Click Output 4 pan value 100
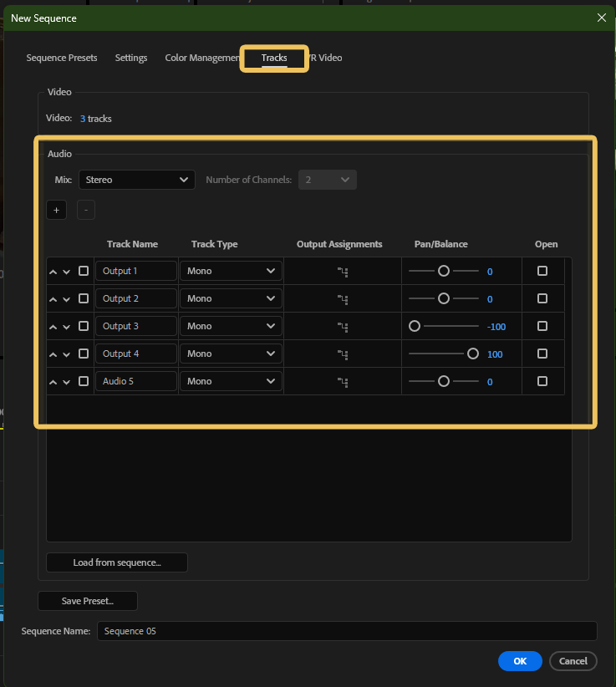 pos(495,354)
